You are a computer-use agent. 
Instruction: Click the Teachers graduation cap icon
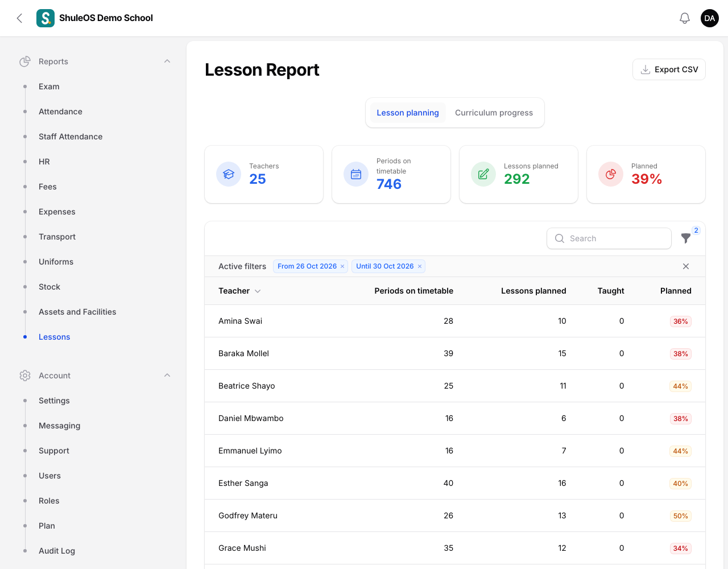229,174
